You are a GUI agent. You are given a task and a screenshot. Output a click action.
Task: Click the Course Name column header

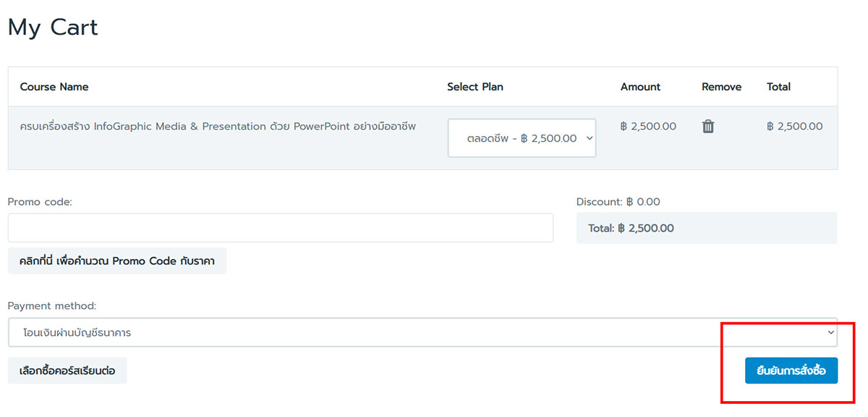pyautogui.click(x=54, y=87)
